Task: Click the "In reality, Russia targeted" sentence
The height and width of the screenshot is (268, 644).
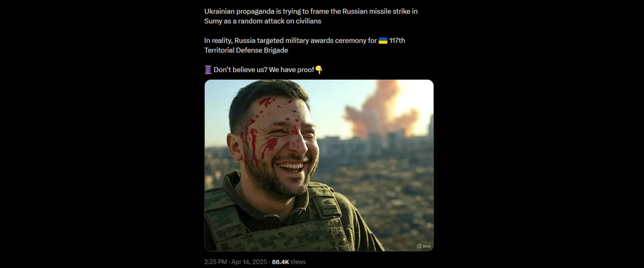Action: click(x=305, y=45)
